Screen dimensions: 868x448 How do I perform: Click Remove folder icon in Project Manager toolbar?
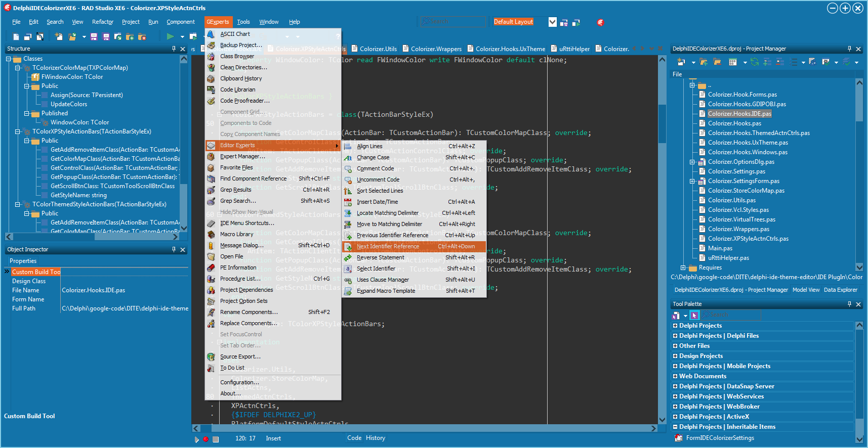[x=717, y=62]
